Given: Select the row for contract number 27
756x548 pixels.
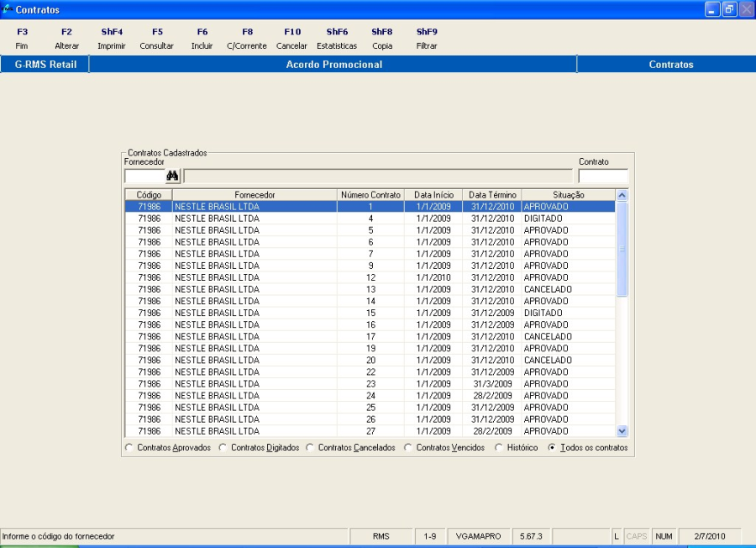Looking at the screenshot, I should click(x=370, y=431).
